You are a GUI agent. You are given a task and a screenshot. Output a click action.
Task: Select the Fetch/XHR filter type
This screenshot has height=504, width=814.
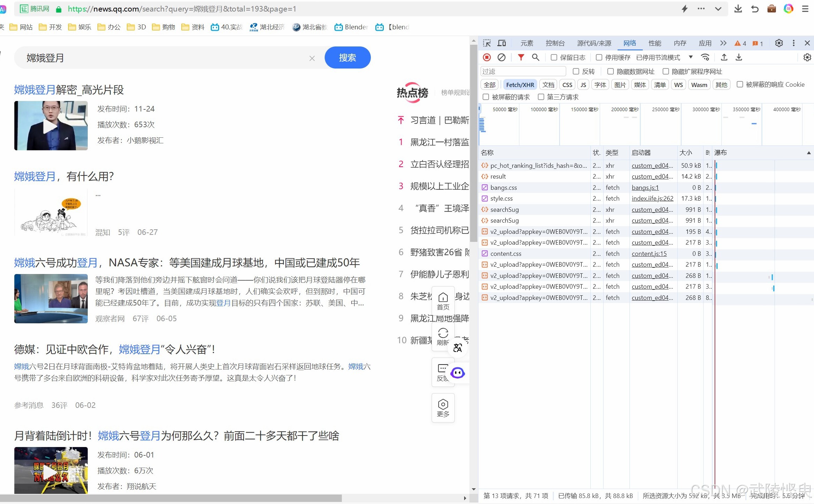click(x=520, y=85)
